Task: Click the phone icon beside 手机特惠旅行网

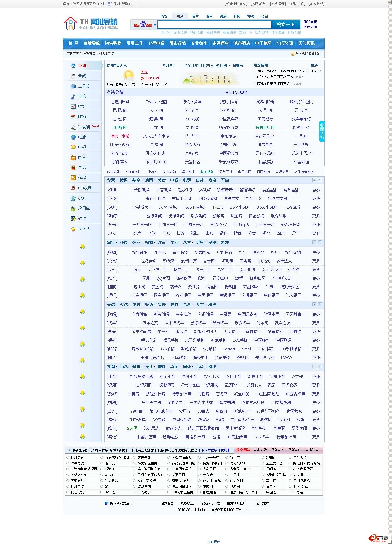Action: coord(110,4)
